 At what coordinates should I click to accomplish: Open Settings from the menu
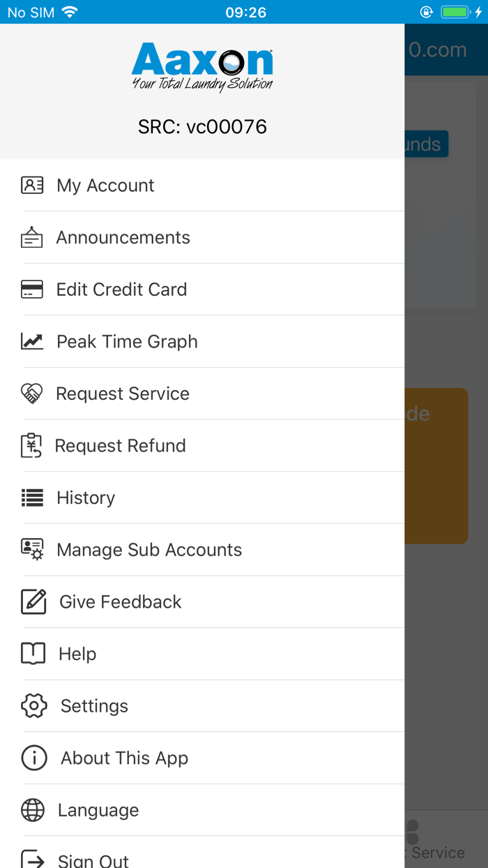[93, 705]
